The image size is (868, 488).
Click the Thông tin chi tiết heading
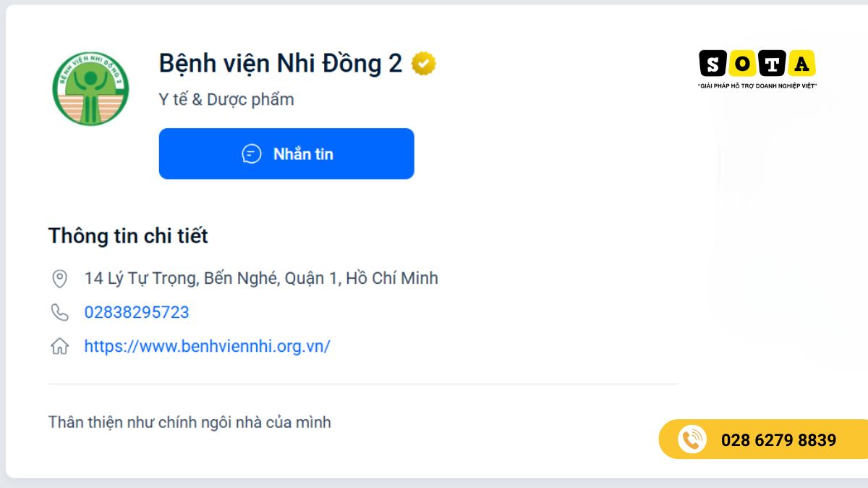(x=128, y=235)
